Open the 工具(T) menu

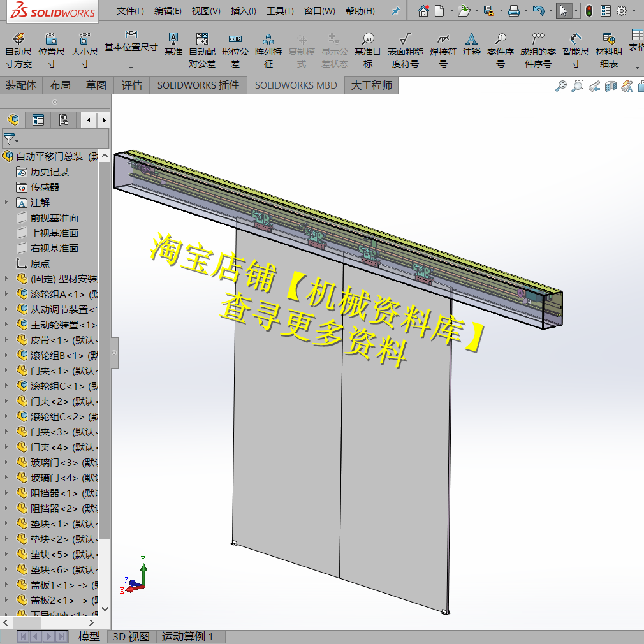pyautogui.click(x=280, y=11)
